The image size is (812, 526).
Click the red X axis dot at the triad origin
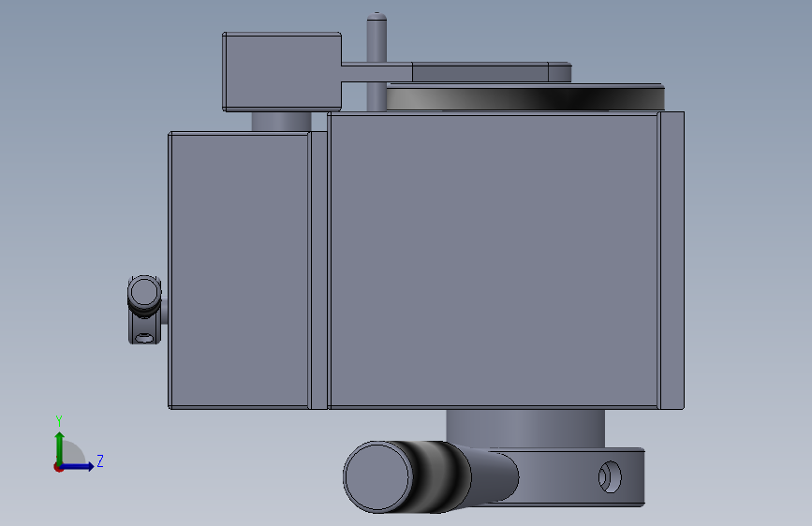coord(58,468)
